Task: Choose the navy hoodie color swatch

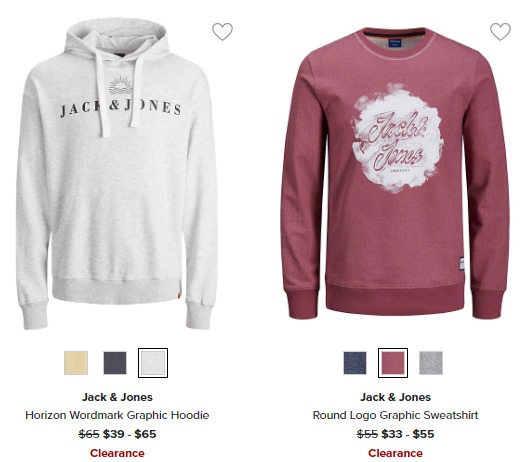Action: [115, 363]
